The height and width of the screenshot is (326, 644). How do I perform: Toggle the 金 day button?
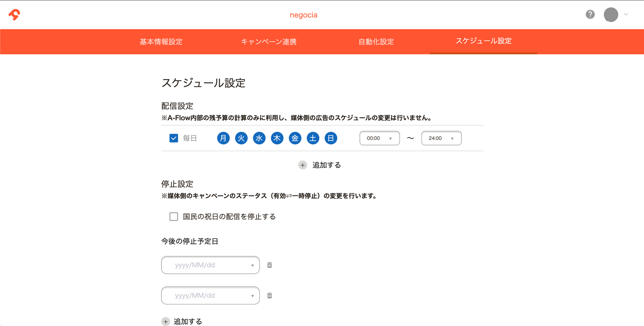[x=295, y=138]
